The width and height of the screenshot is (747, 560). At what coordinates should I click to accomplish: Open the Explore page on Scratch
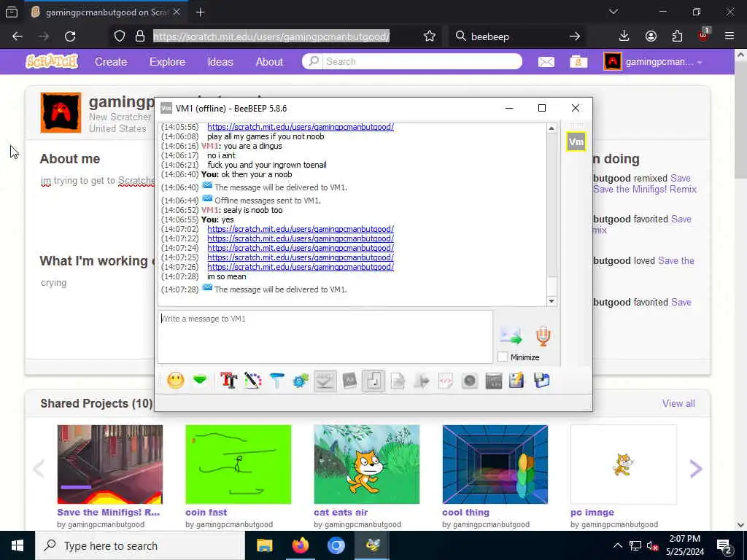click(x=167, y=62)
